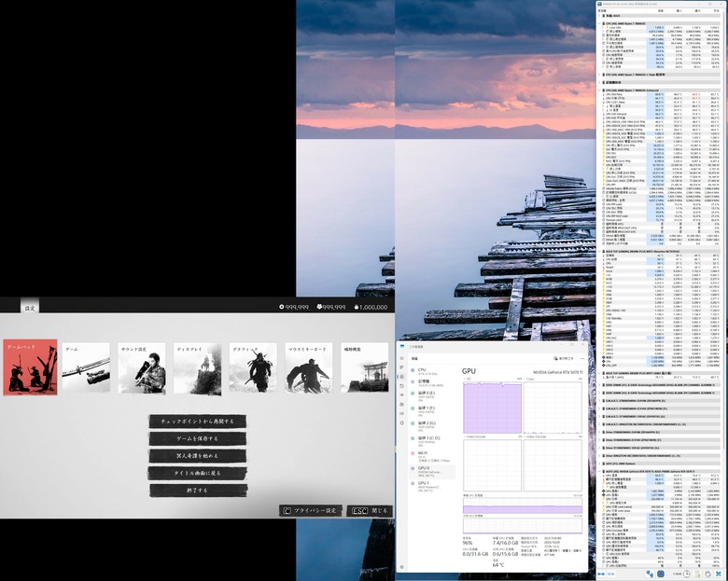728x581 pixels.
Task: Expand GPU [#1] AMD Radeon group in HWiNFO
Action: 599,463
